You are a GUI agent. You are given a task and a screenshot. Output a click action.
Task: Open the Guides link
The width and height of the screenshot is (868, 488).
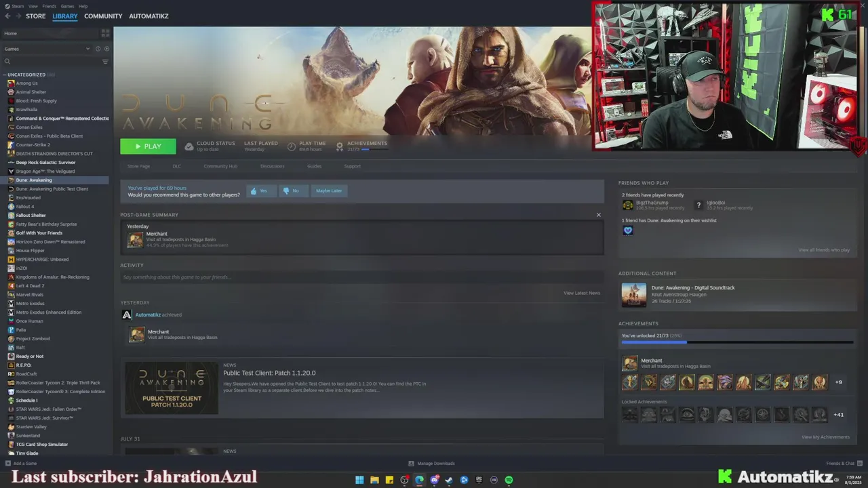tap(314, 166)
